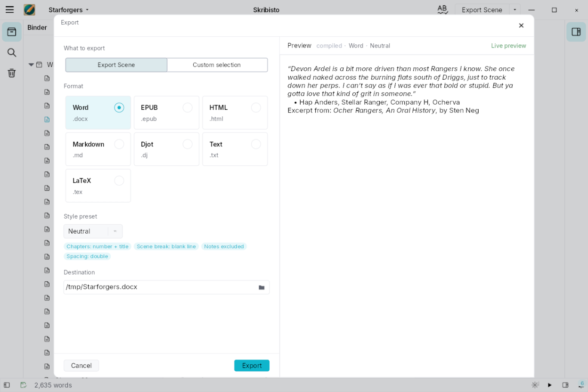This screenshot has width=588, height=392.
Task: Select Word .docx format
Action: [x=98, y=113]
